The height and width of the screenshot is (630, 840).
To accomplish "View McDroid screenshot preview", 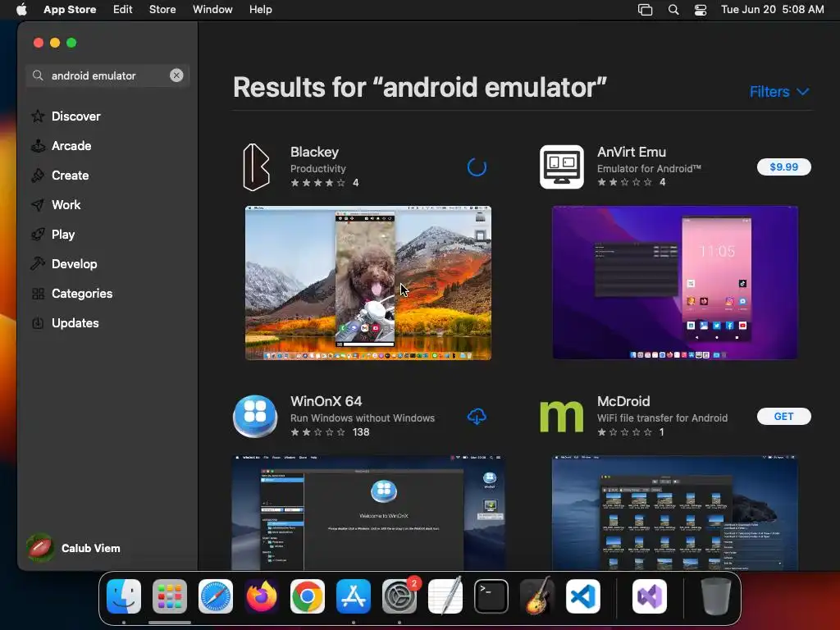I will [675, 513].
